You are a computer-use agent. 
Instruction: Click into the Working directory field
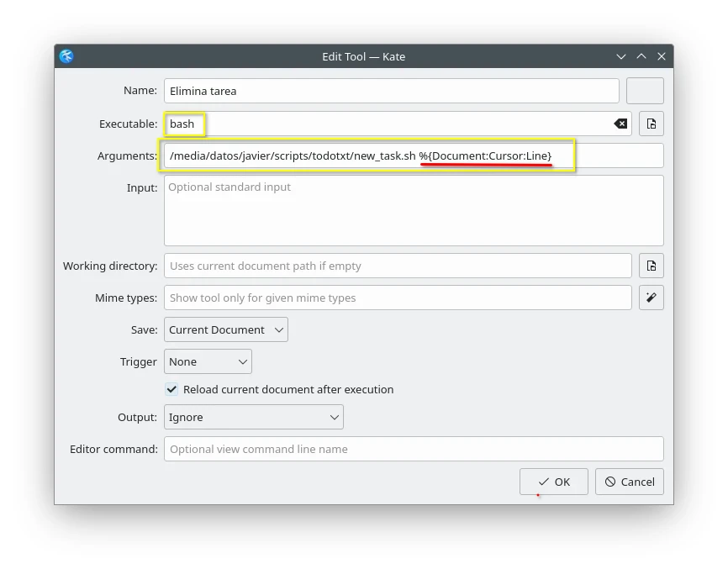(398, 266)
